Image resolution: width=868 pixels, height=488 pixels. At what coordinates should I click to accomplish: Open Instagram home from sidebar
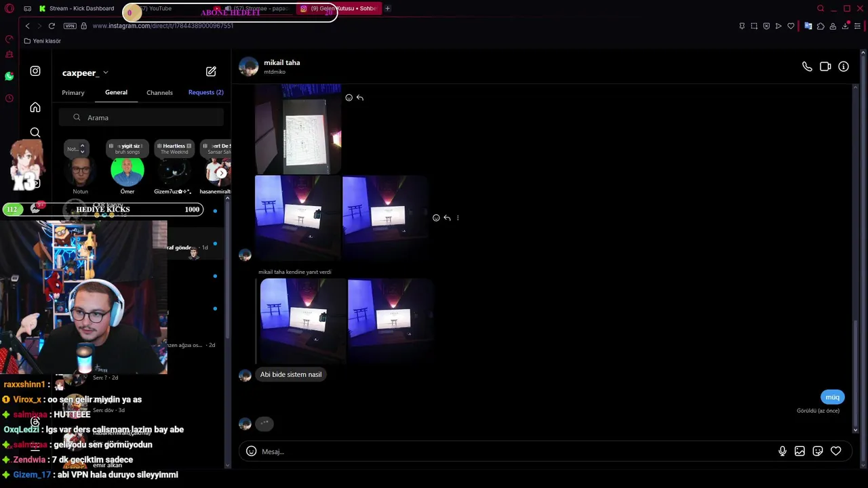point(35,107)
